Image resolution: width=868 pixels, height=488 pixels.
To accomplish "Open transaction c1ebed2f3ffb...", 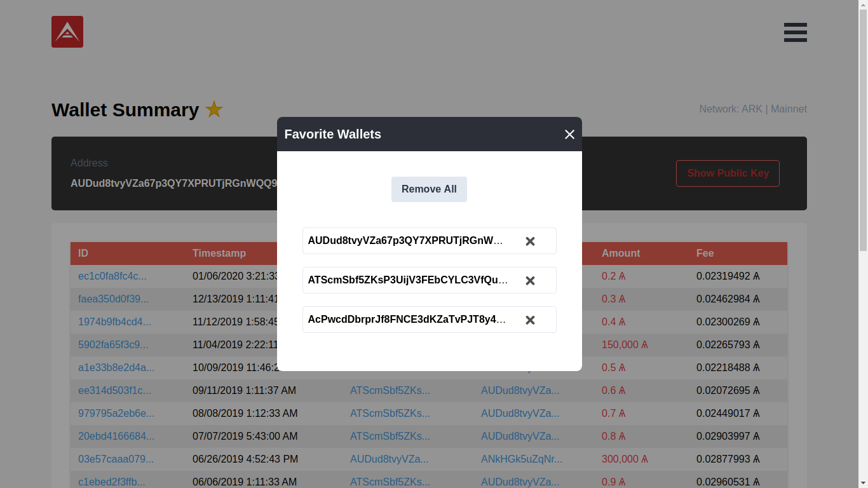I will point(112,482).
